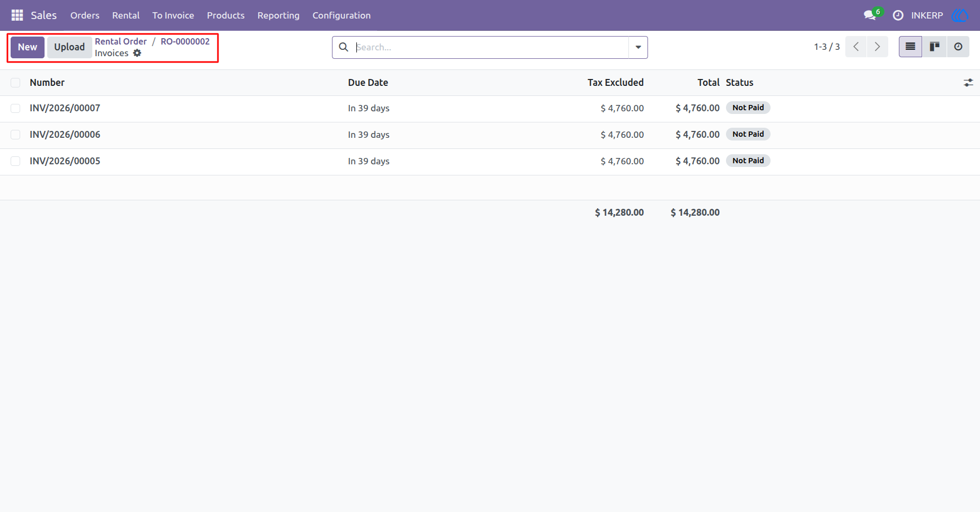Switch to kanban view
The width and height of the screenshot is (980, 512).
(x=934, y=47)
